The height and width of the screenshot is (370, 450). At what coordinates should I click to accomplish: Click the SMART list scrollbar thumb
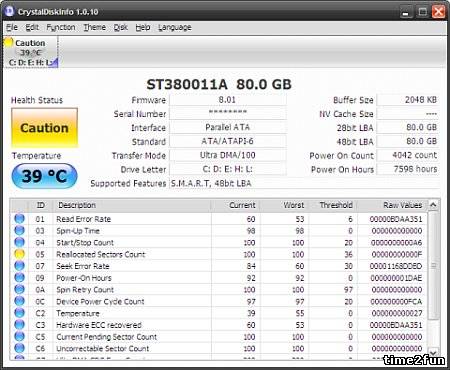[433, 265]
